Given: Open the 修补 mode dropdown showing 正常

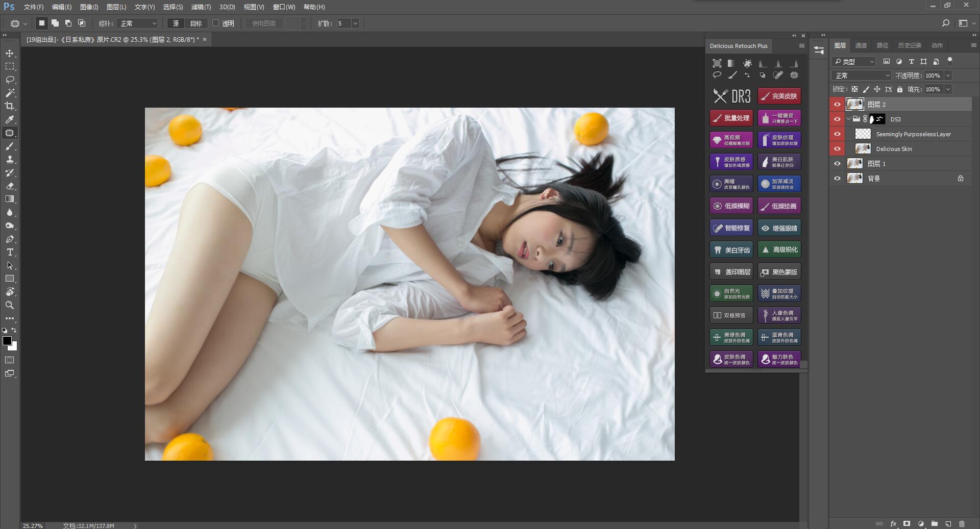Looking at the screenshot, I should (x=137, y=23).
